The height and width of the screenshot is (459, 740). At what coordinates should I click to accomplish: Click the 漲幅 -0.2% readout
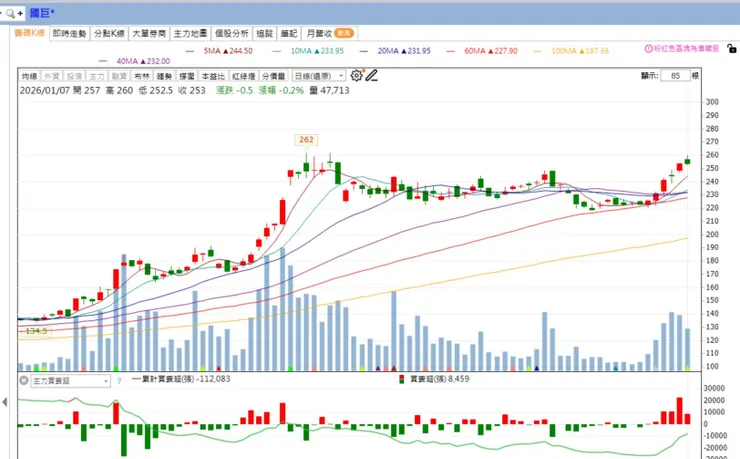click(x=281, y=90)
